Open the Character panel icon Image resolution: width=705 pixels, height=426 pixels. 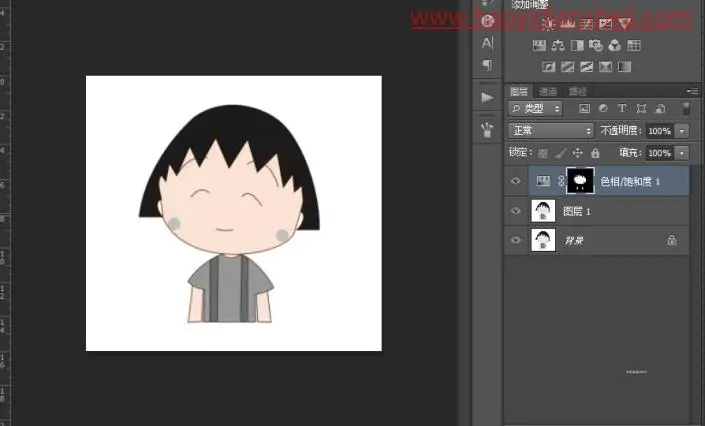[x=487, y=43]
